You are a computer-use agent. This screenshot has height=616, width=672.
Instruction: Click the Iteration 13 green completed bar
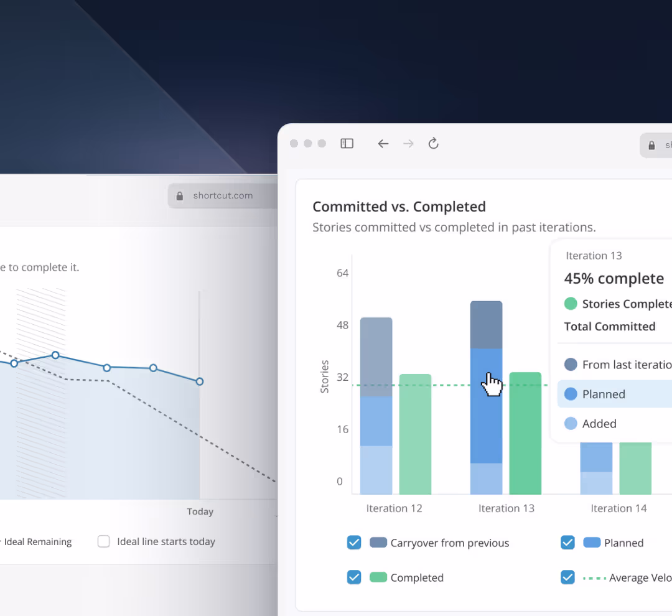(525, 433)
